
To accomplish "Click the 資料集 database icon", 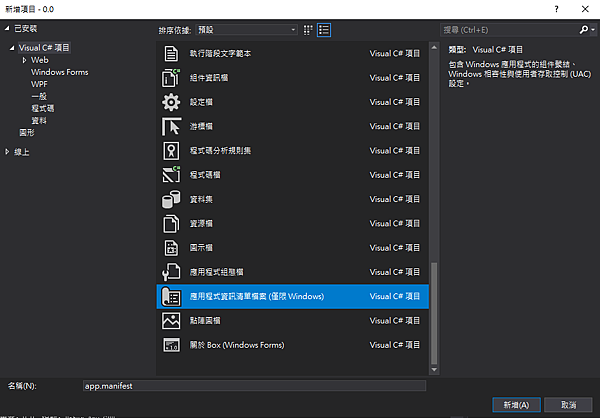I will point(171,199).
